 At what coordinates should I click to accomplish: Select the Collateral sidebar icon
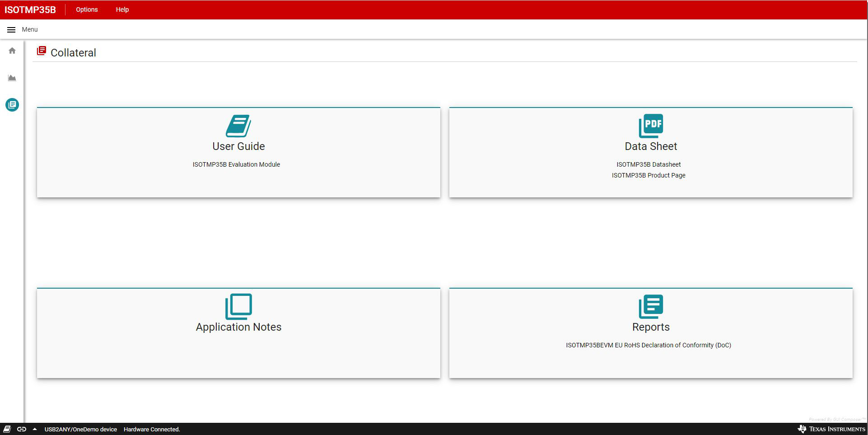[12, 105]
